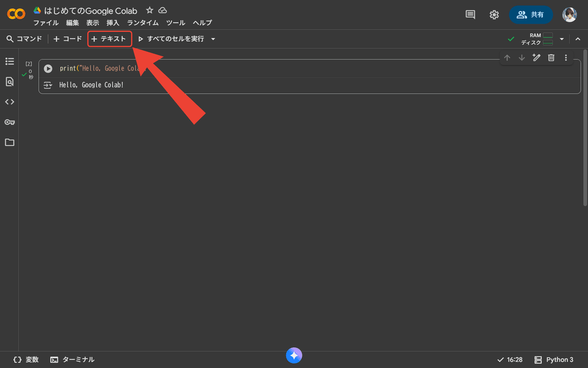Open the secrets key icon

[x=9, y=122]
